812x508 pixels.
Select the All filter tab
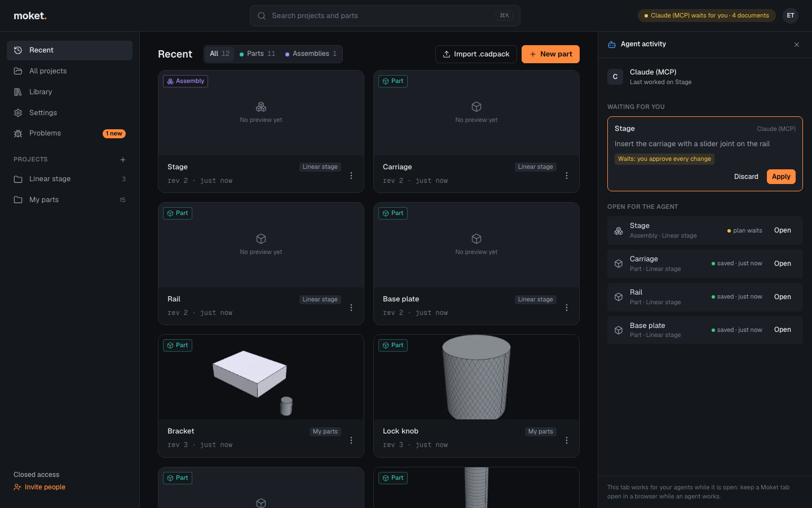219,54
